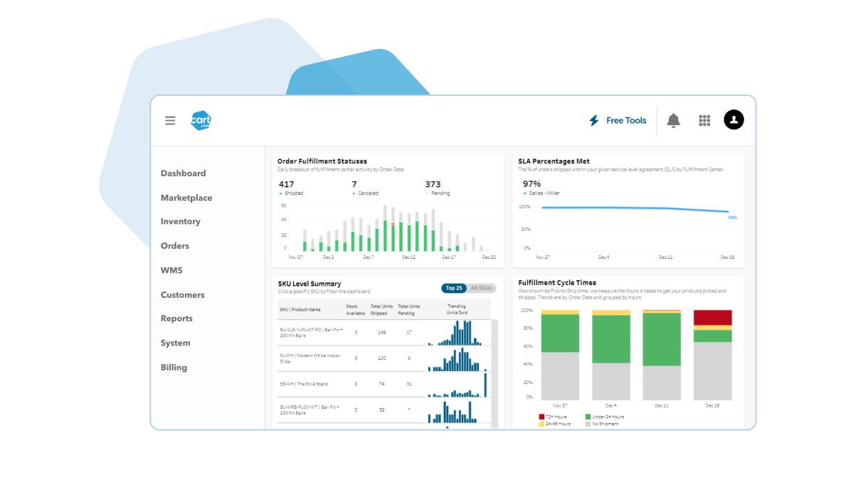Navigate to Orders in the sidebar
This screenshot has height=487, width=868.
click(x=175, y=245)
